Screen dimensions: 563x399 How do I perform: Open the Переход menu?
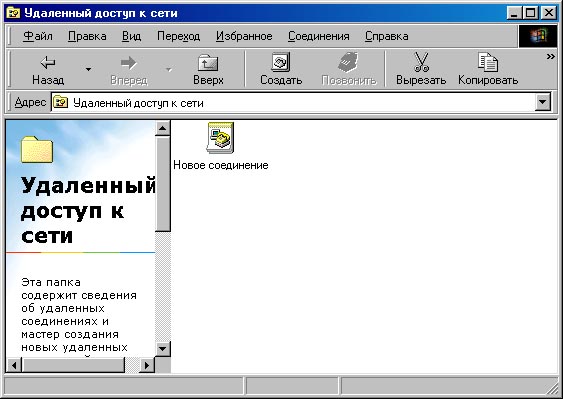(x=178, y=36)
